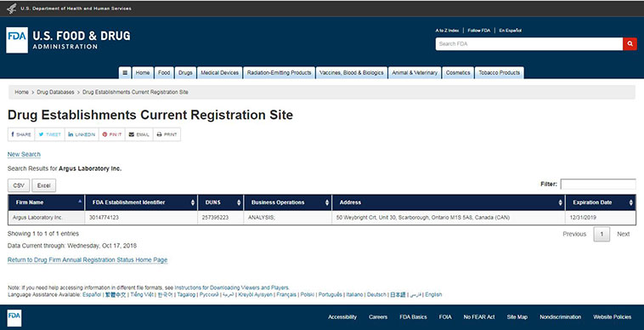644x330 pixels.
Task: Click Home in the breadcrumb
Action: [22, 93]
